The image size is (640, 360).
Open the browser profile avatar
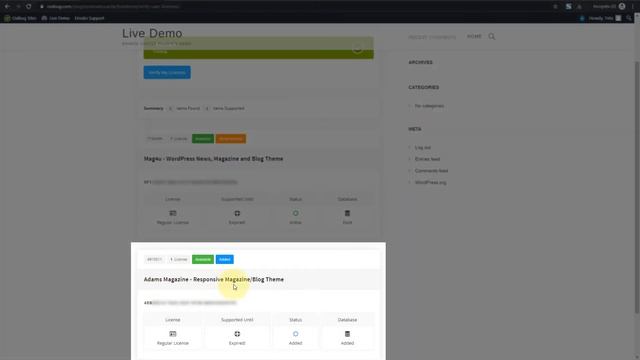[x=622, y=6]
